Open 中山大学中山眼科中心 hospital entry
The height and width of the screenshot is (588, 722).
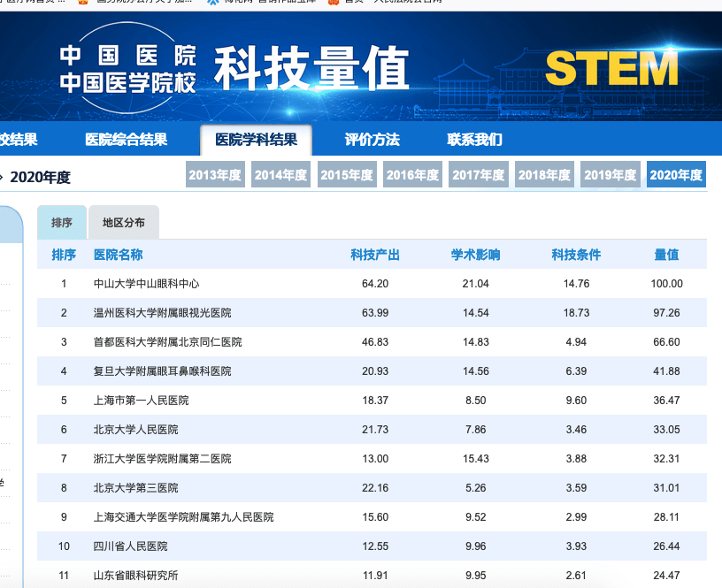click(x=146, y=284)
